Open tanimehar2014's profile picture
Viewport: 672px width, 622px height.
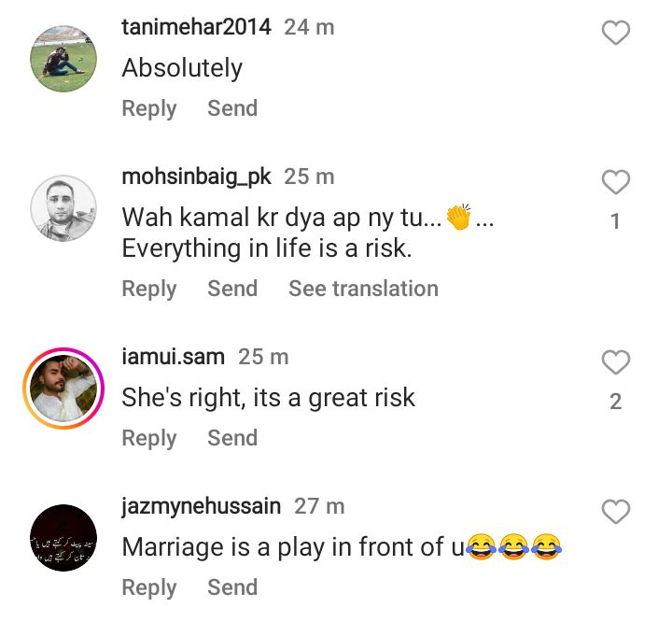click(63, 59)
